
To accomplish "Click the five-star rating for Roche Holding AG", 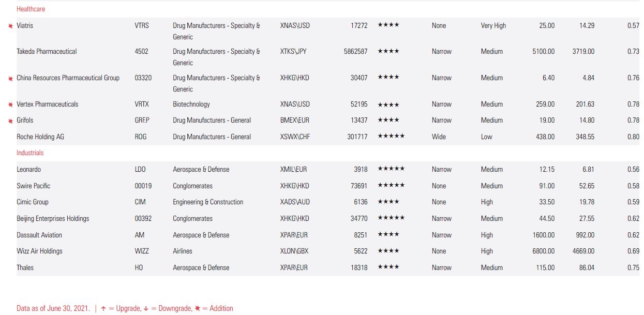I will pos(391,137).
